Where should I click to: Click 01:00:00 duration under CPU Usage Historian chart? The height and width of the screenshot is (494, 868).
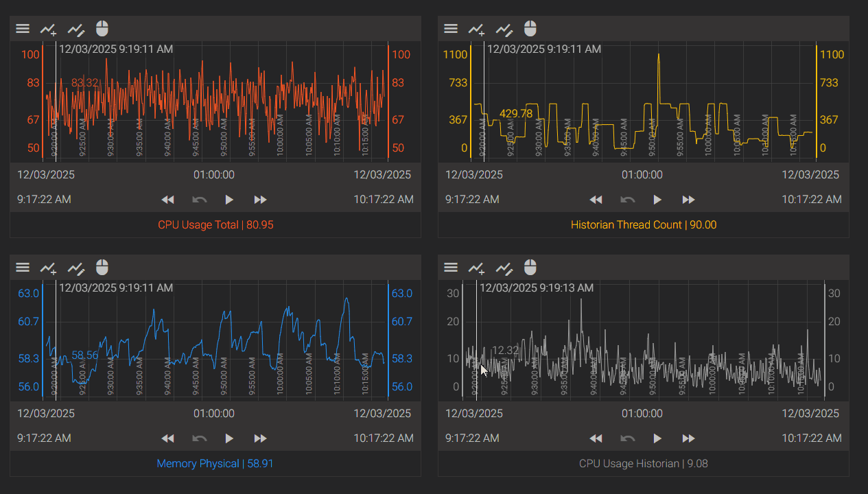point(642,414)
